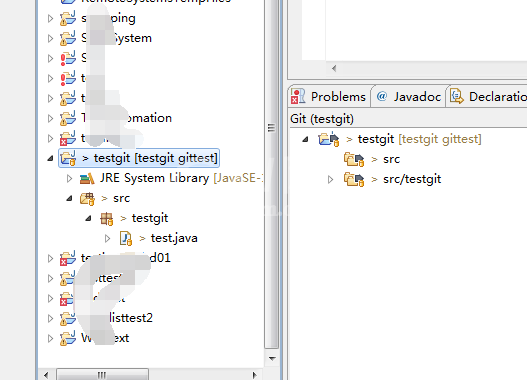Click the Problems tab icon

298,96
